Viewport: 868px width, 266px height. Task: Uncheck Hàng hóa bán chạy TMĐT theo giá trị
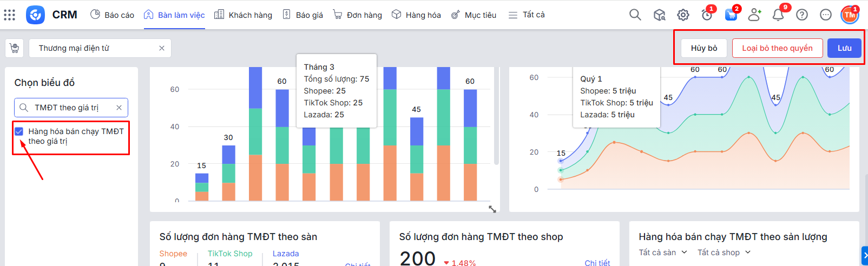(19, 131)
